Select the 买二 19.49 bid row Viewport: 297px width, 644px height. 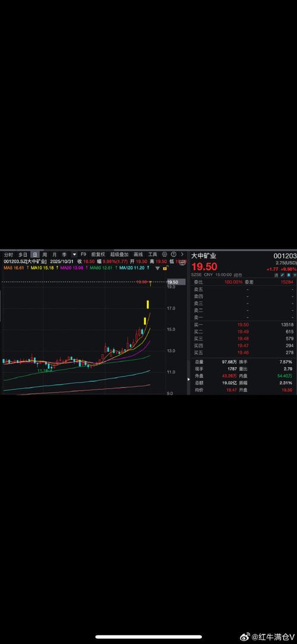pos(244,332)
